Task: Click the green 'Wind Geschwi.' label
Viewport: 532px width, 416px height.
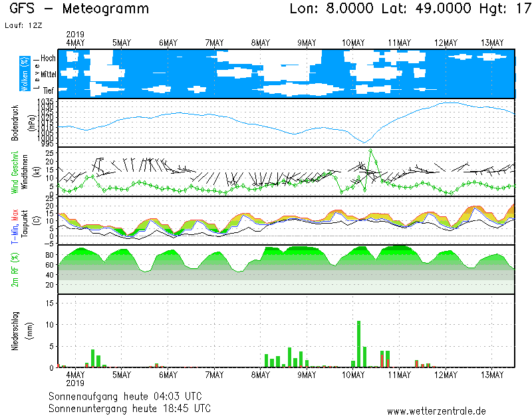Action: [x=15, y=172]
